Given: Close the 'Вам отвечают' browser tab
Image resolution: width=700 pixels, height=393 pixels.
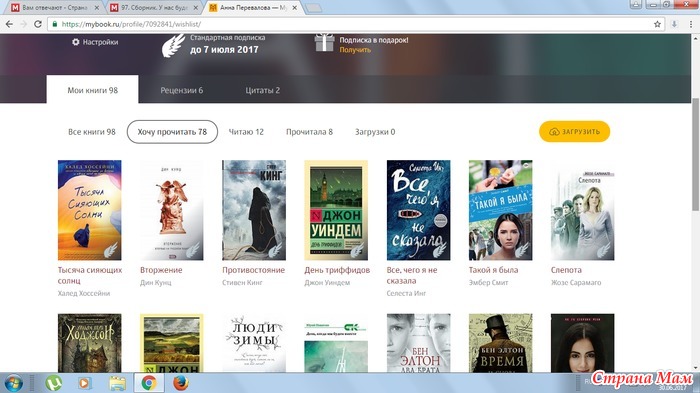Looking at the screenshot, I should pos(97,8).
